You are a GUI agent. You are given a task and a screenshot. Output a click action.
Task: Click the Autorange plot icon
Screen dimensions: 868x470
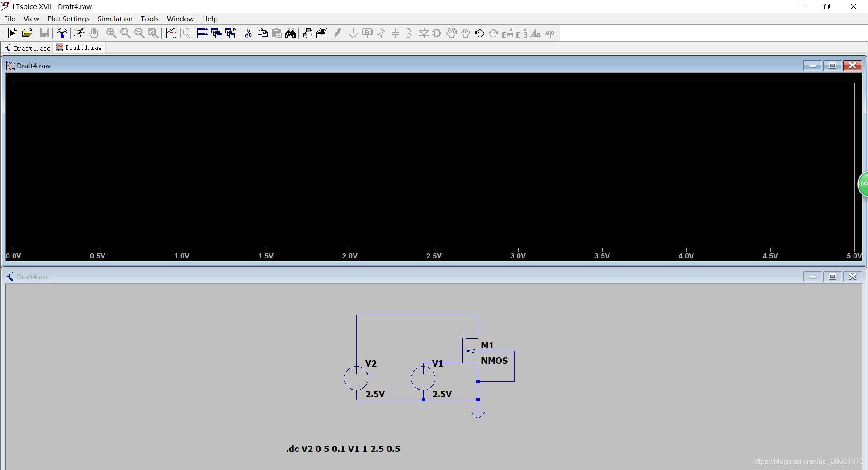coord(185,33)
